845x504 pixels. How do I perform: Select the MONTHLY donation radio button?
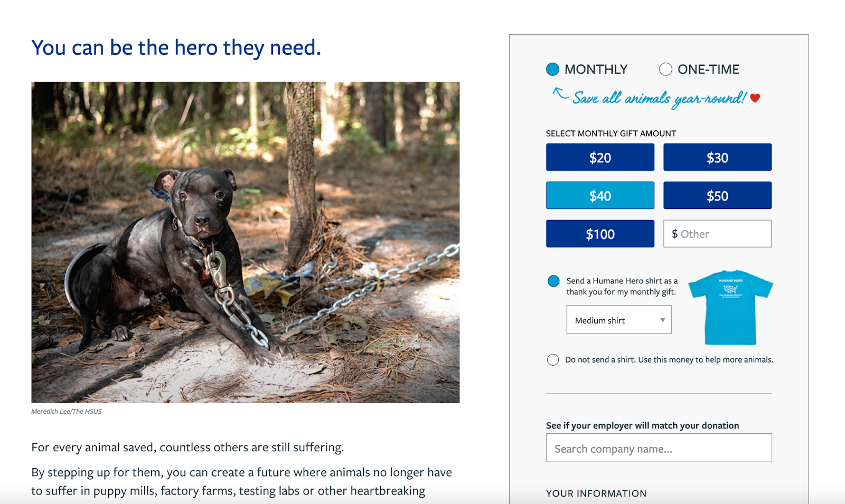[552, 69]
